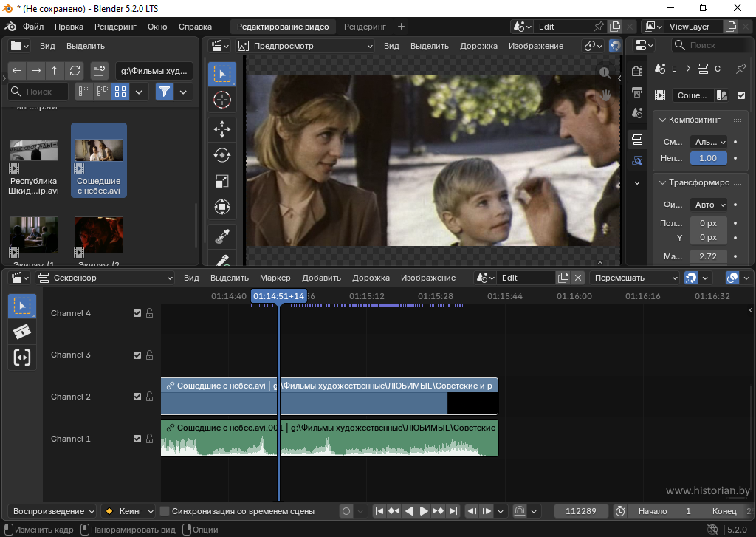Open the Strip properties tab
Viewport: 756px width, 537px height.
tap(637, 140)
